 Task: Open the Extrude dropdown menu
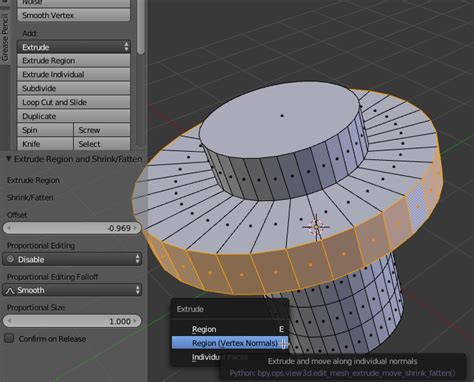[x=74, y=47]
